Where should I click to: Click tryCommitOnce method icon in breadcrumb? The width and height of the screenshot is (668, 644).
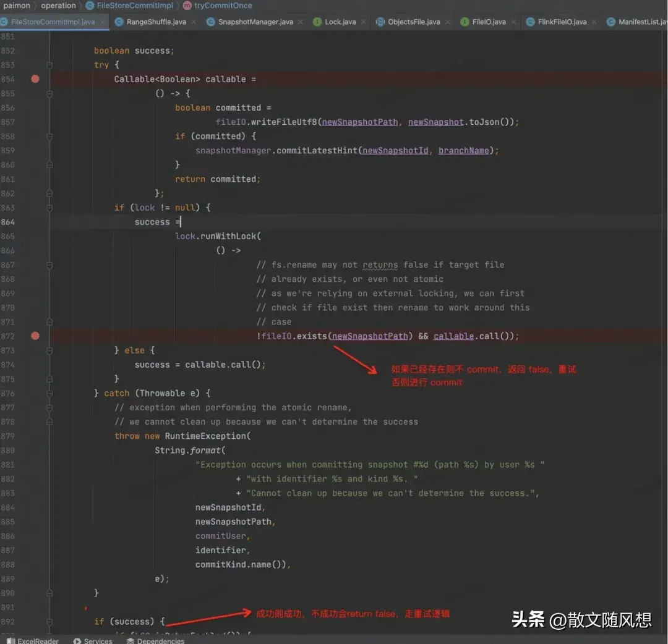point(187,6)
